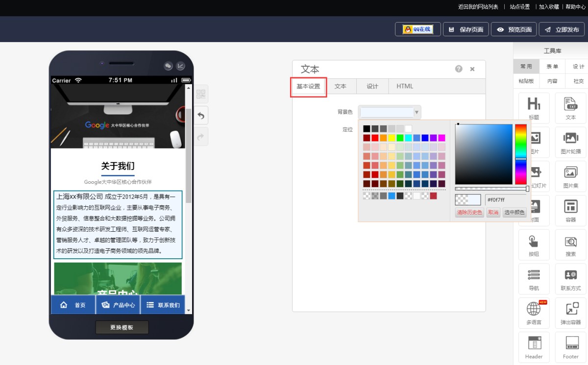Add a 文本 text widget from toolbox
Image resolution: width=588 pixels, height=365 pixels.
click(x=570, y=108)
